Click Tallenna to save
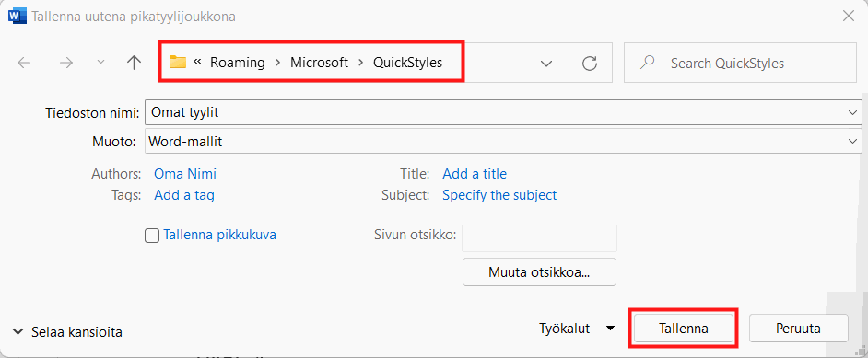868x358 pixels. click(x=684, y=329)
